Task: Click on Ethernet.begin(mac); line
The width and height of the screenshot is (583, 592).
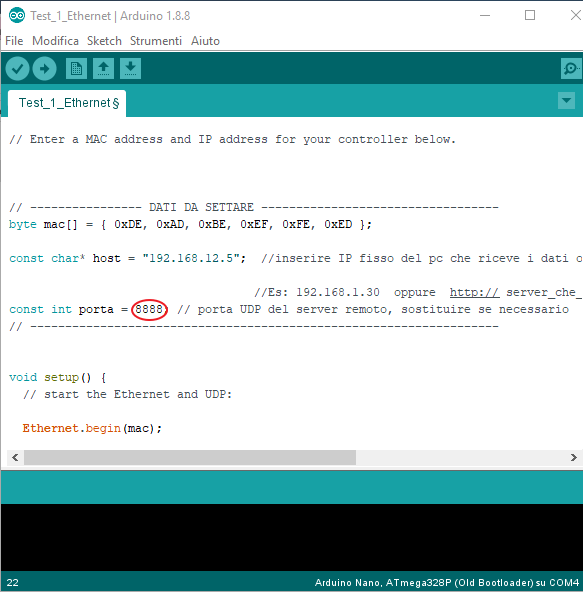Action: tap(92, 428)
